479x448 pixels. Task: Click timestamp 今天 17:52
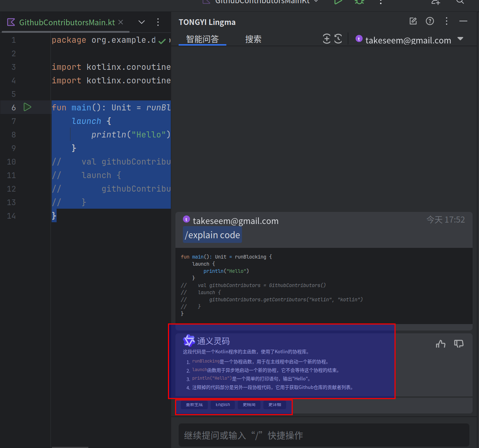(x=446, y=220)
